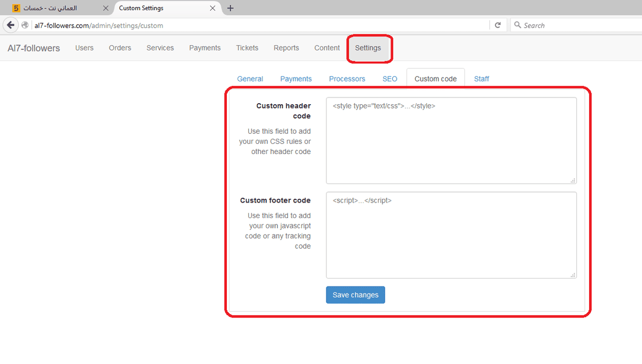Click the 'Custom footer code' label
Screen dimensions: 642x364
point(276,200)
